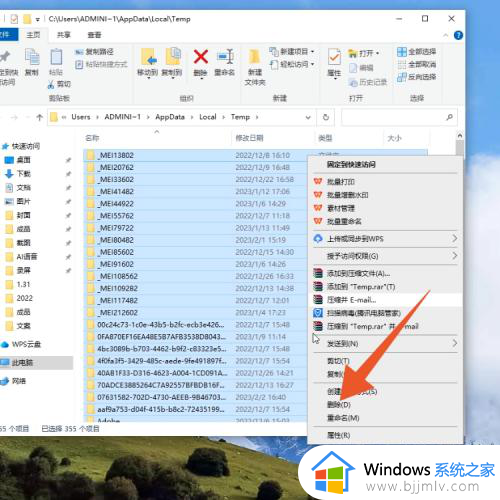Click the ribbon 属性 checkmark icon
This screenshot has height=500, width=500.
tap(334, 58)
